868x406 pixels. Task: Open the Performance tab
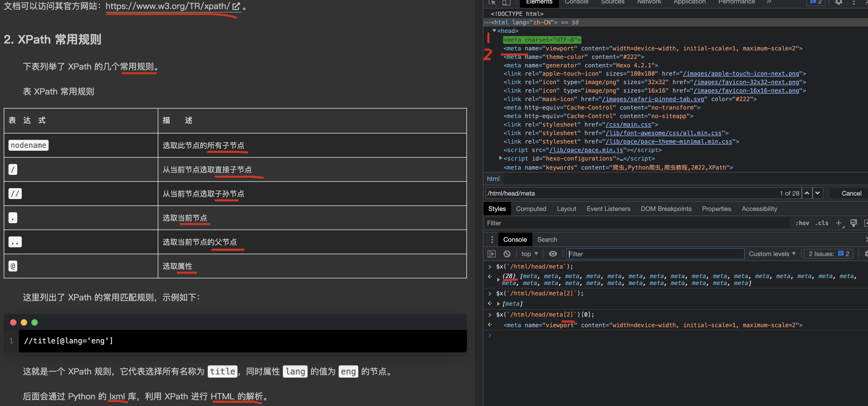pyautogui.click(x=737, y=2)
